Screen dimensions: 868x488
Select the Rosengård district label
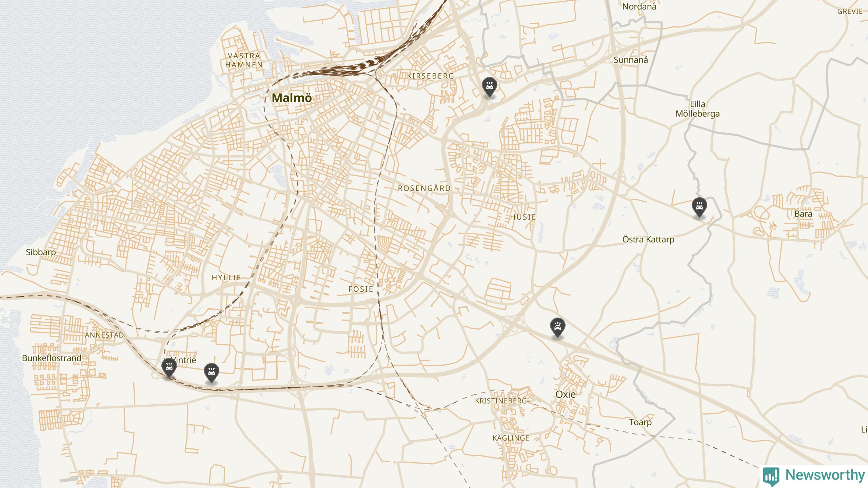424,188
